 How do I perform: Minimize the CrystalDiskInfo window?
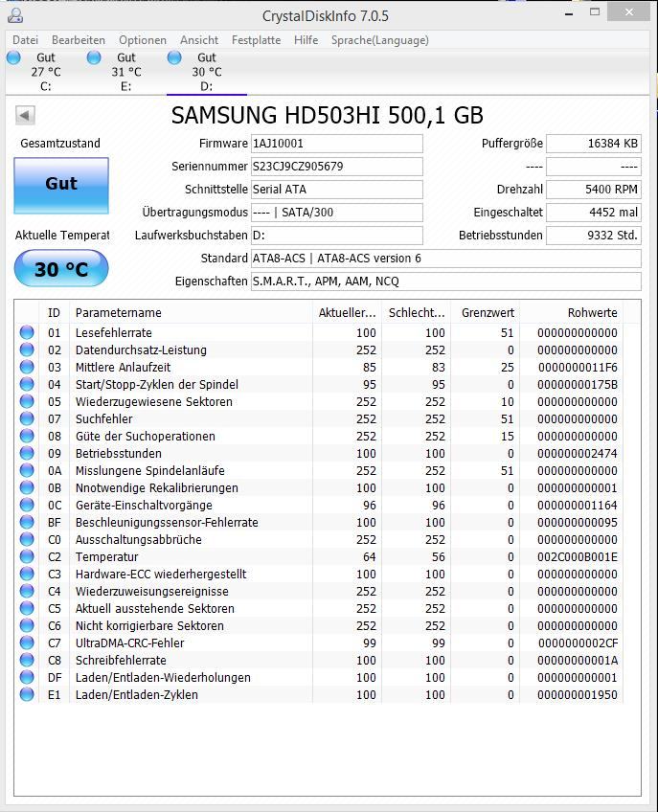coord(569,12)
